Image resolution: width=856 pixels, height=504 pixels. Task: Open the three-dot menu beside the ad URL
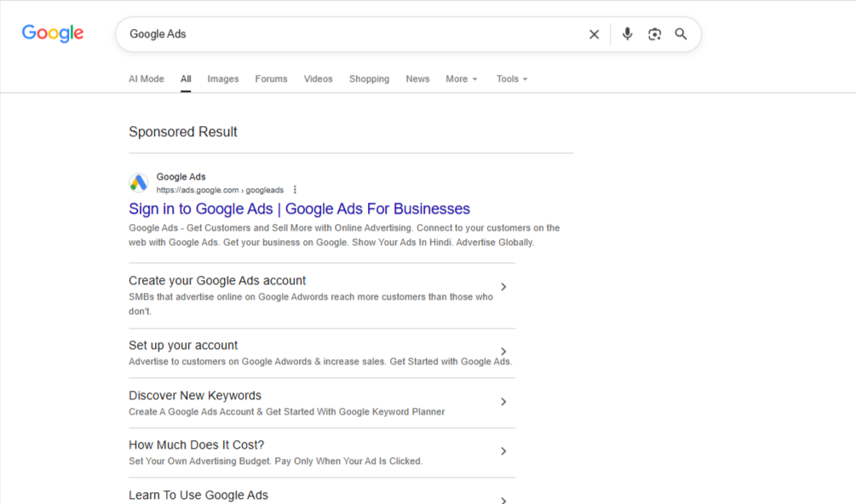(295, 190)
